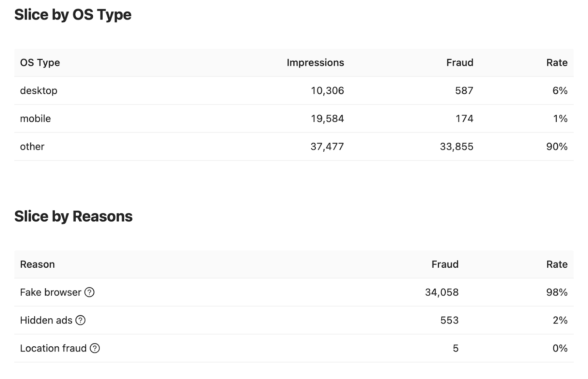
Task: Click the Hidden ads reason label
Action: click(x=46, y=320)
